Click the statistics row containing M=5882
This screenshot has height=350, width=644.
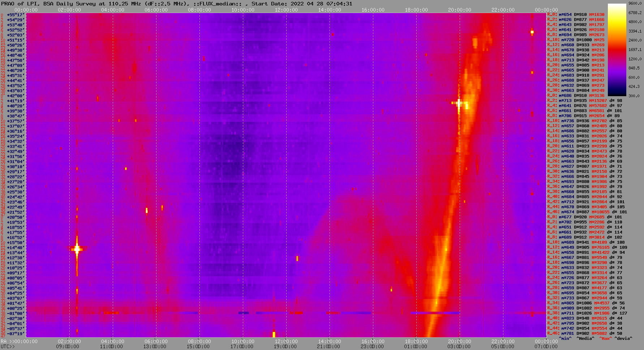tap(585, 334)
